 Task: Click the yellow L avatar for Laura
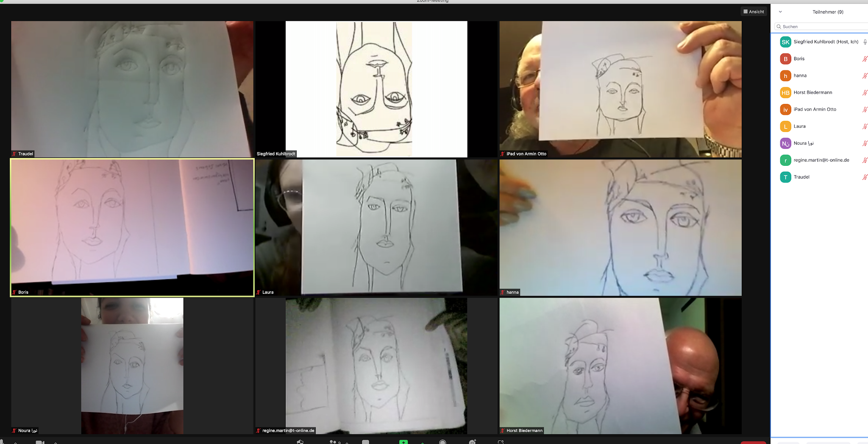tap(785, 126)
